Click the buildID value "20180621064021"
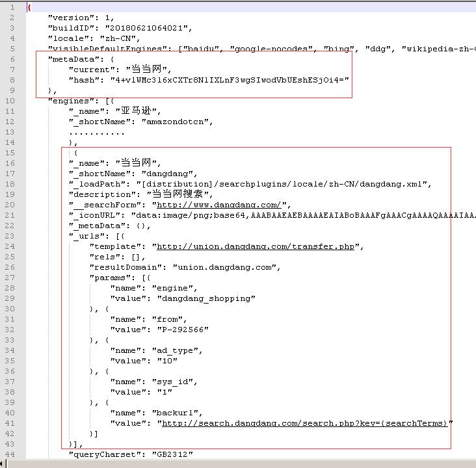Screen dimensions: 476x468 [x=146, y=28]
